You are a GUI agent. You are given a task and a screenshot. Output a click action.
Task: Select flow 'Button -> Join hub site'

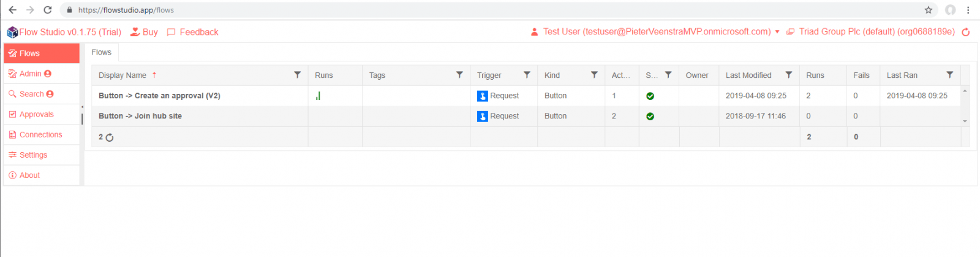point(140,116)
